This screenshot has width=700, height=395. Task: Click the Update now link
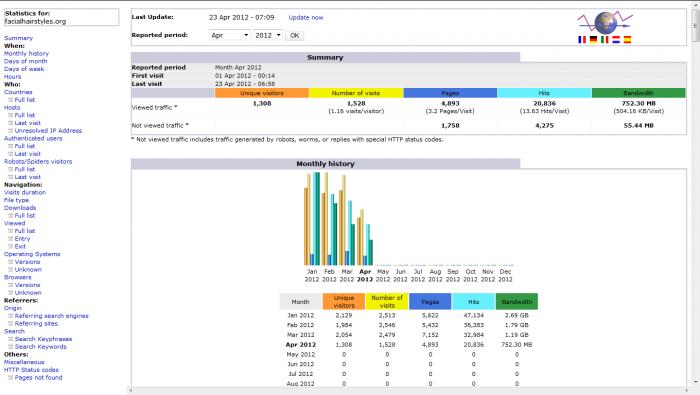(306, 17)
